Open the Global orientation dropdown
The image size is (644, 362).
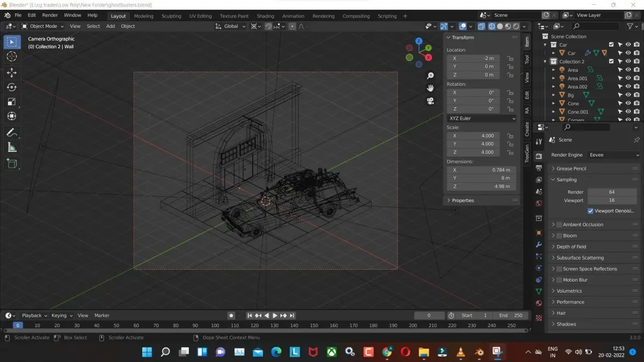pyautogui.click(x=231, y=26)
